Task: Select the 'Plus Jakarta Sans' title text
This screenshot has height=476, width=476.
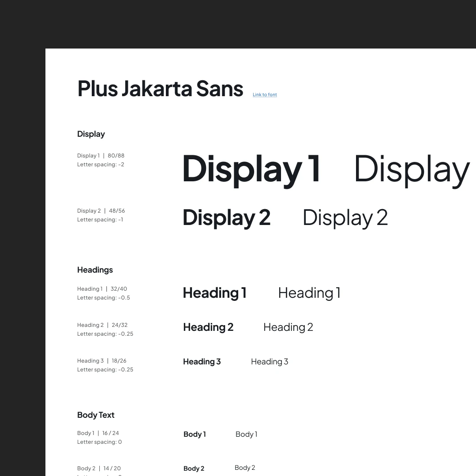Action: (x=160, y=89)
